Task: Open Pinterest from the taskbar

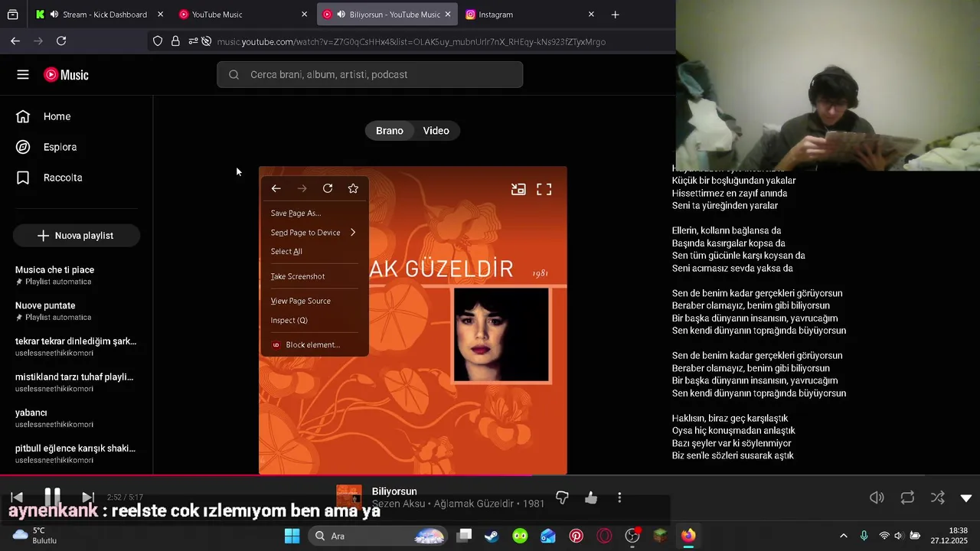Action: tap(577, 536)
